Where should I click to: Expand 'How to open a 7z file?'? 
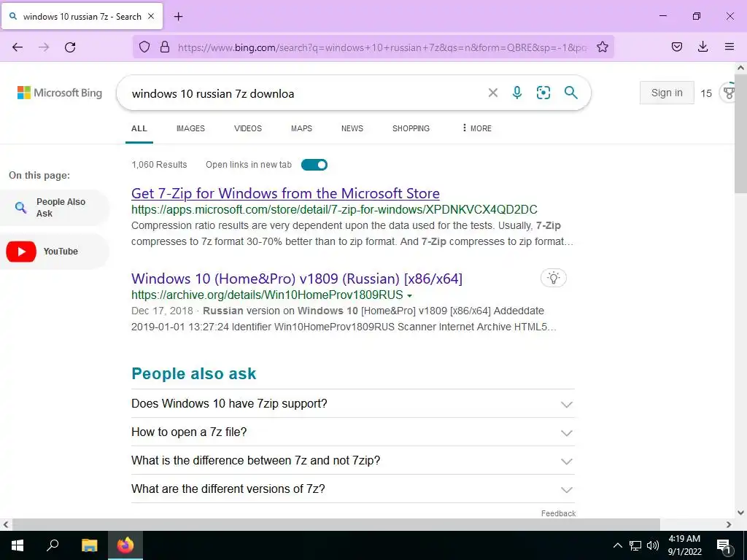353,432
